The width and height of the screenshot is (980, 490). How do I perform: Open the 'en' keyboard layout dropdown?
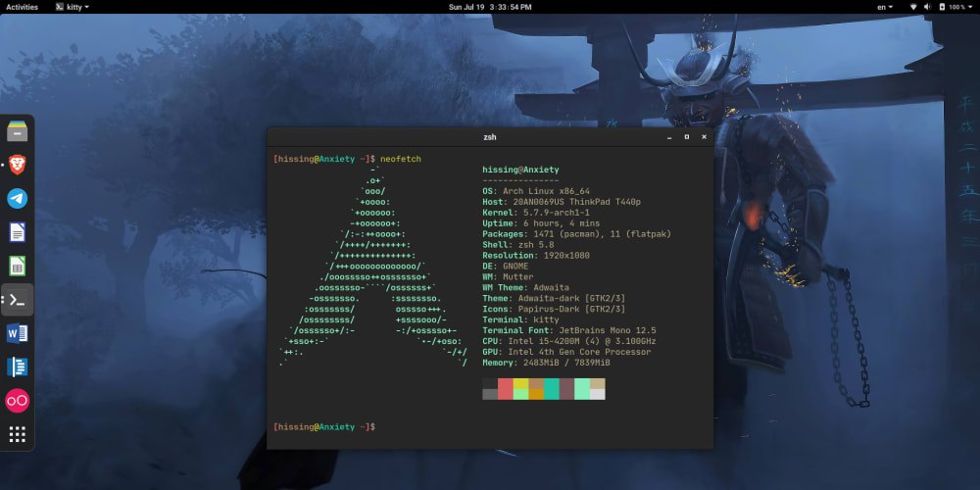[x=885, y=7]
